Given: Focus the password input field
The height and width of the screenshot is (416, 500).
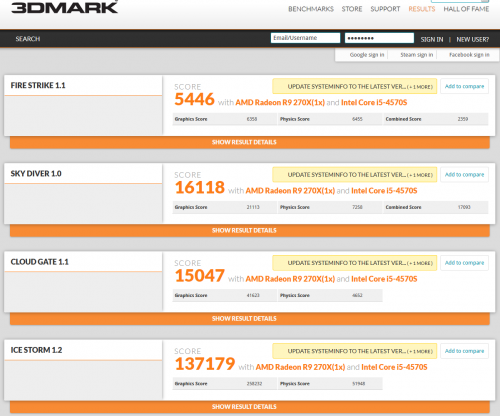Looking at the screenshot, I should pyautogui.click(x=379, y=38).
